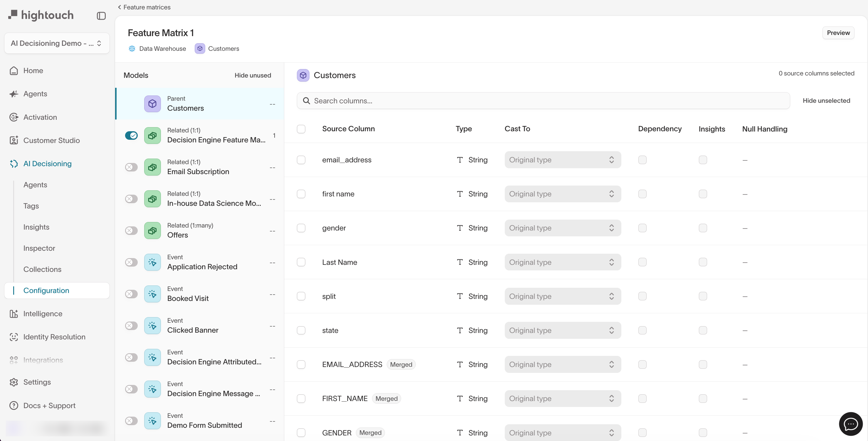Image resolution: width=868 pixels, height=441 pixels.
Task: Open Cast To dropdown for email_address
Action: click(562, 160)
